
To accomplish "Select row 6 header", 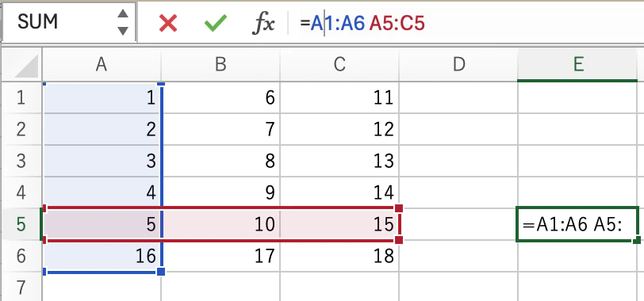I will pos(21,256).
